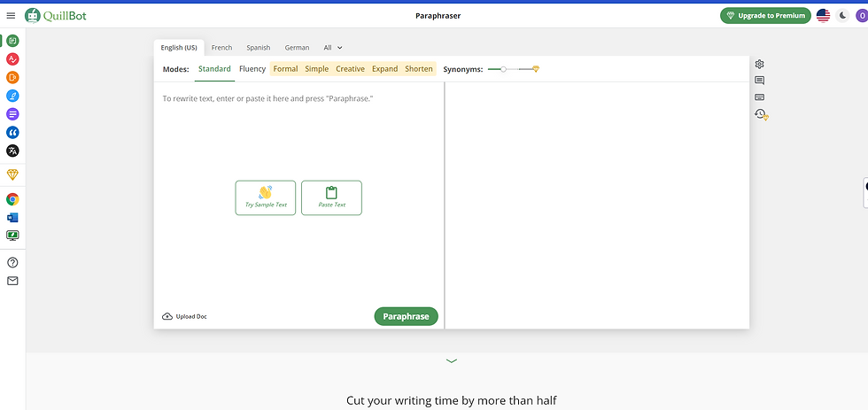Choose Simple mode
The width and height of the screenshot is (868, 410).
point(317,69)
